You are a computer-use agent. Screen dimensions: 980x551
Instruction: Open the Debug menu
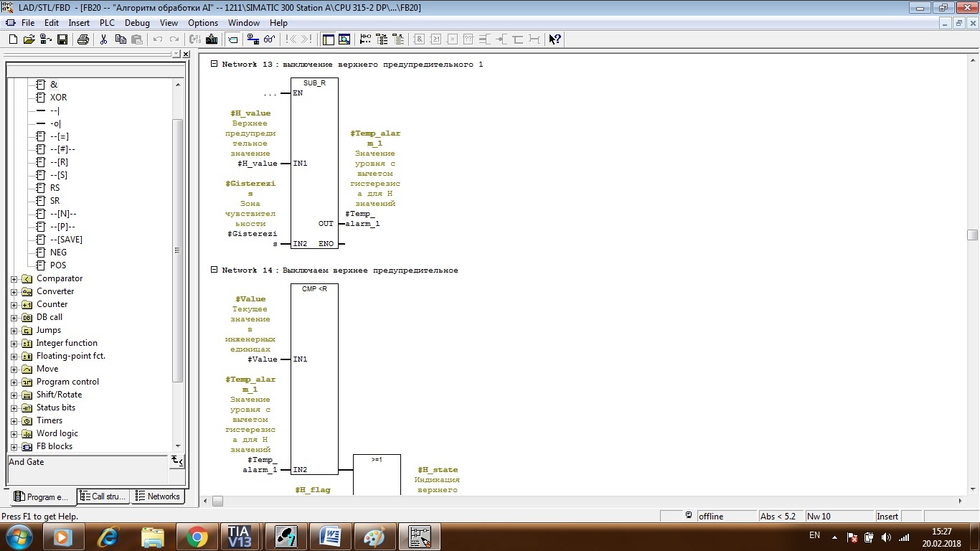[137, 23]
